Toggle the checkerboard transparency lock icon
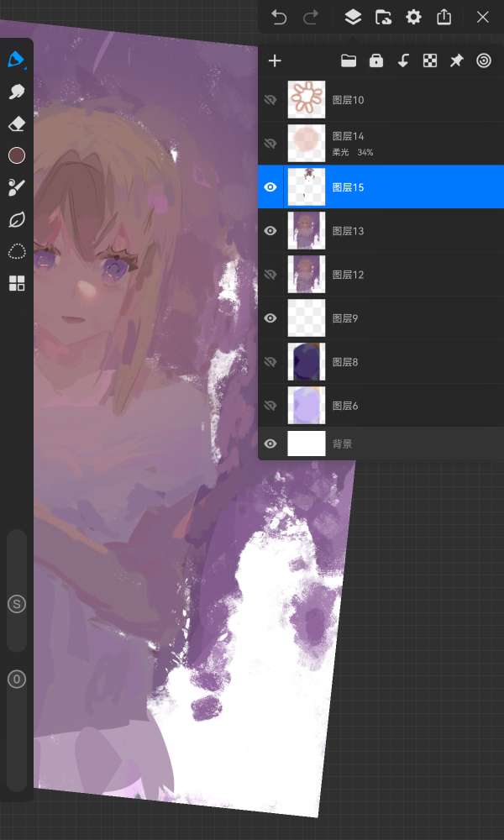This screenshot has width=504, height=840. coord(430,60)
